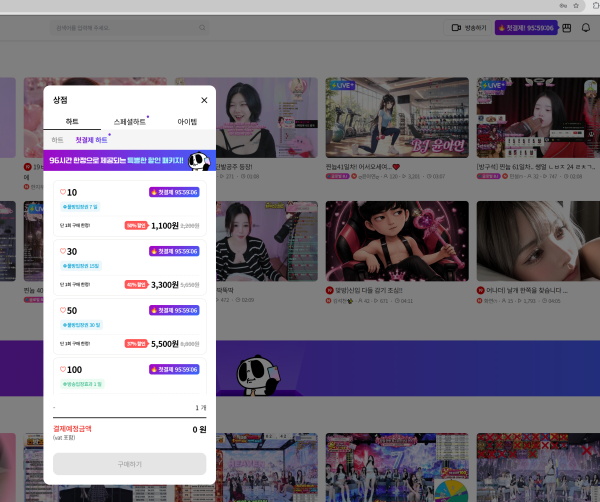Open the BJ 윤아연 gym stream thumbnail
Image resolution: width=600 pixels, height=502 pixels.
pyautogui.click(x=397, y=117)
